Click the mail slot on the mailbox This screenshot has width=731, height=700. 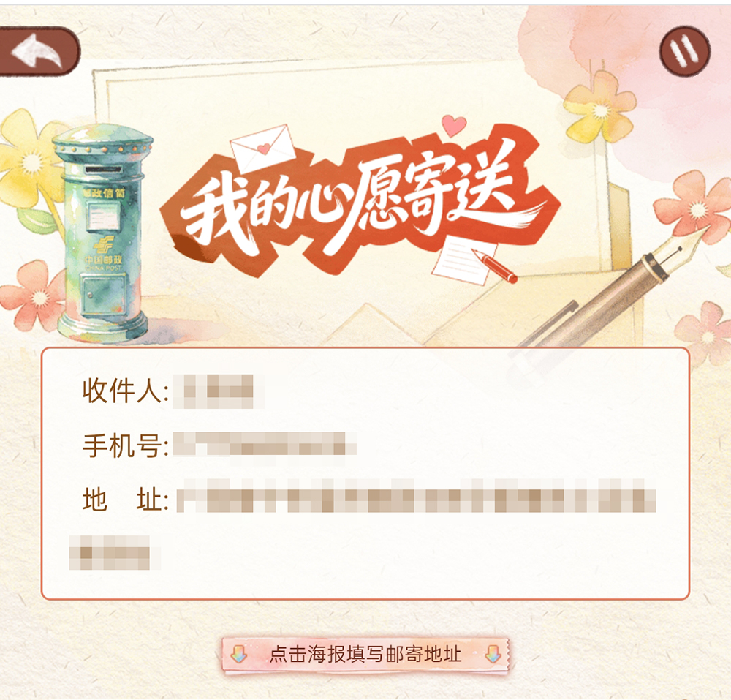[103, 169]
